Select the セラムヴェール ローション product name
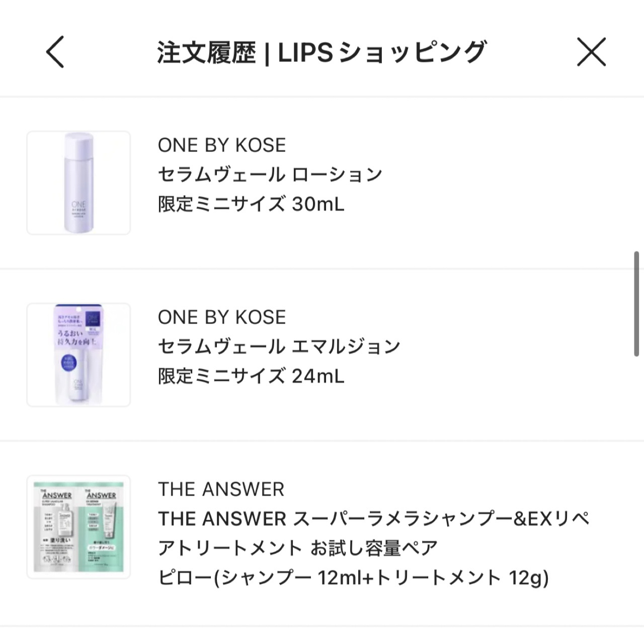Screen dimensions: 644x644 tap(270, 175)
